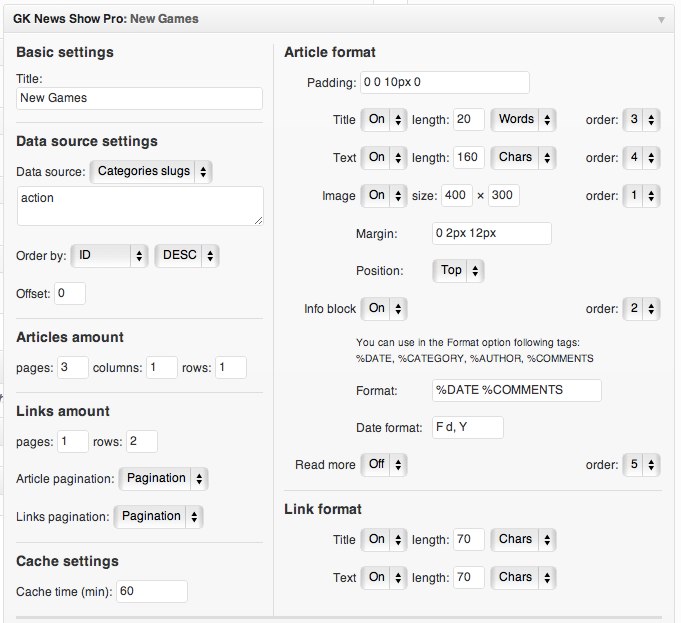
Task: Change article Title length unit from Words
Action: click(523, 119)
